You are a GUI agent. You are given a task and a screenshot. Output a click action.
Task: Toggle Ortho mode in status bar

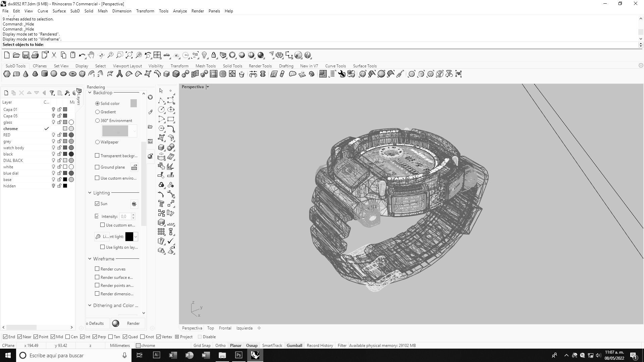click(220, 346)
